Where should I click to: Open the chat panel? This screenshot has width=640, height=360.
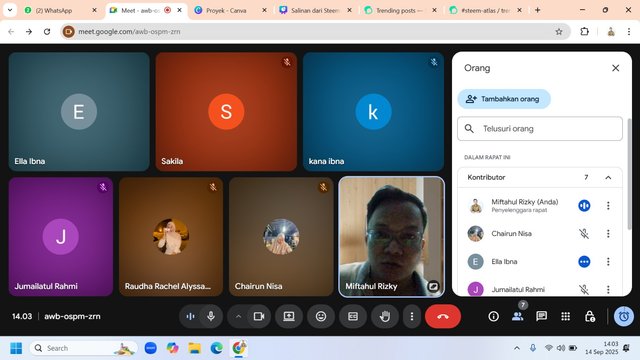542,316
